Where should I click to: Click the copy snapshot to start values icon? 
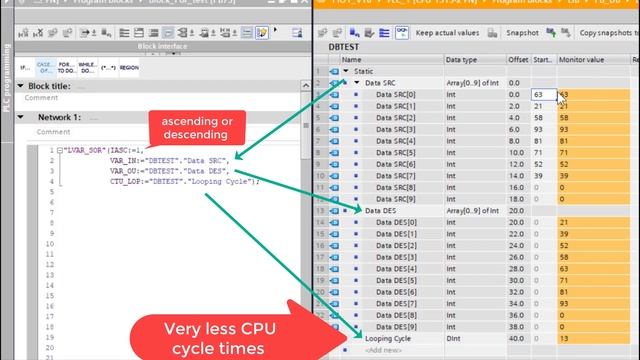[551, 33]
